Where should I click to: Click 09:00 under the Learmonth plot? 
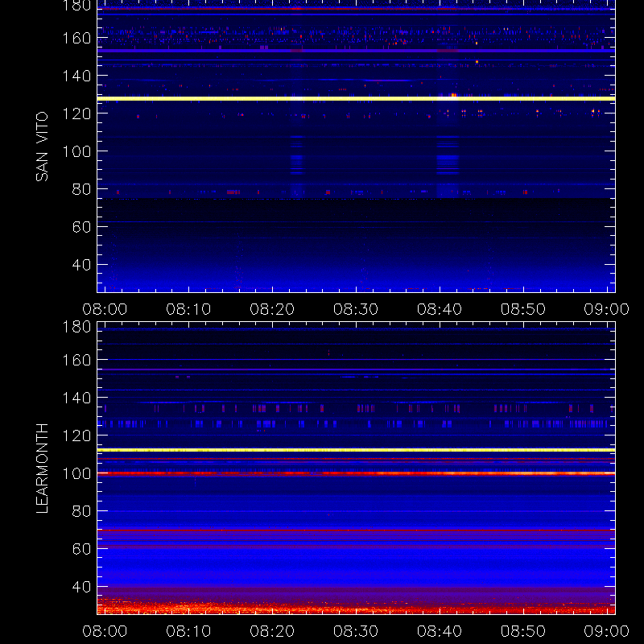click(607, 631)
